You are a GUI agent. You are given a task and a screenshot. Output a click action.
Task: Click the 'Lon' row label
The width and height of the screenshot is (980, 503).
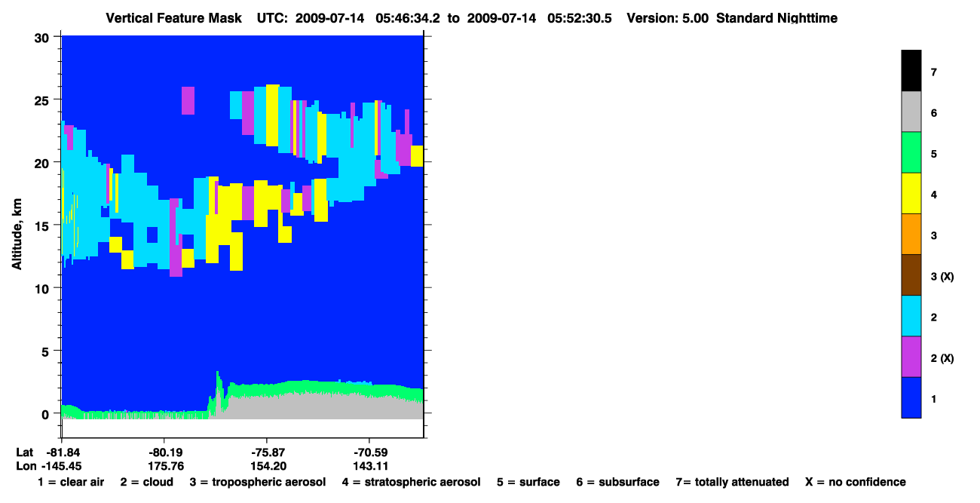[x=25, y=465]
